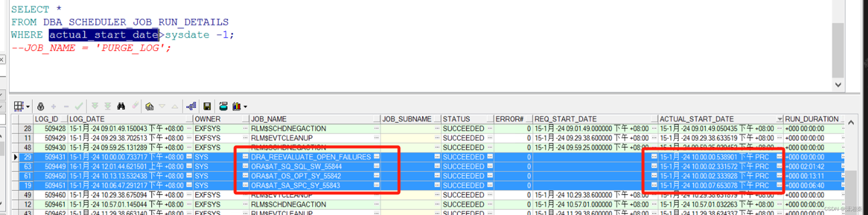The height and width of the screenshot is (215, 868).
Task: Expand the chart icon dropdown arrow
Action: click(246, 107)
